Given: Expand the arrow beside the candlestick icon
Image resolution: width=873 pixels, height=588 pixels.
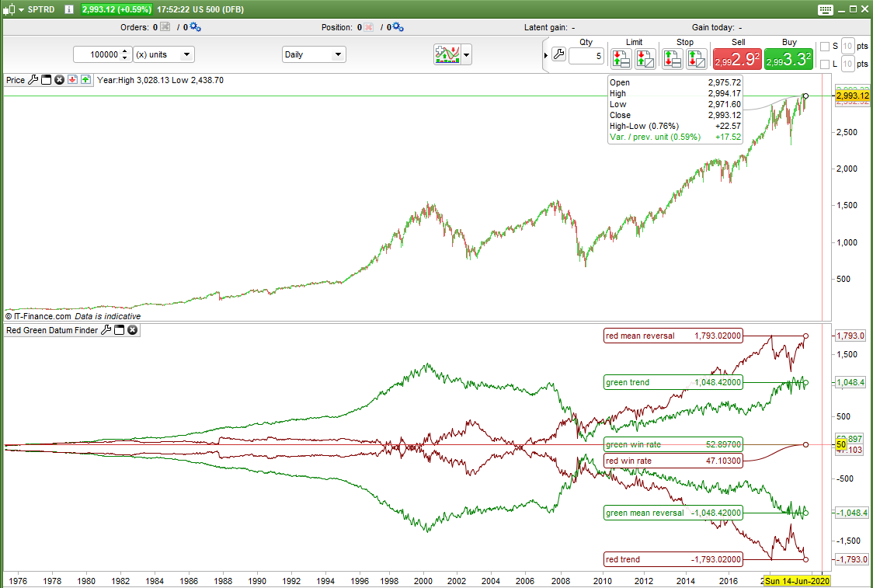Looking at the screenshot, I should point(21,10).
